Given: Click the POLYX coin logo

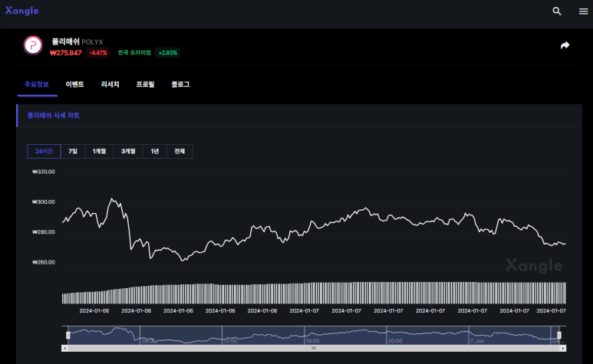Looking at the screenshot, I should (33, 45).
